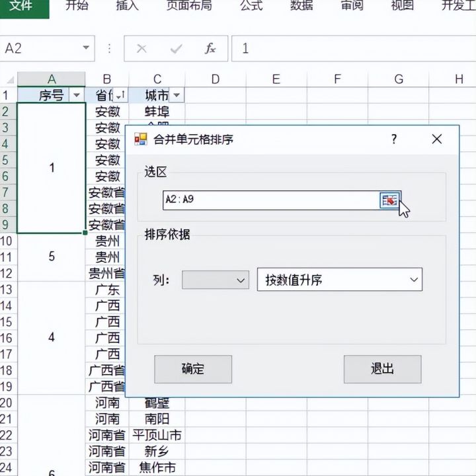Click the fill handle of selected cell
Screen dimensions: 476x476
[x=85, y=233]
